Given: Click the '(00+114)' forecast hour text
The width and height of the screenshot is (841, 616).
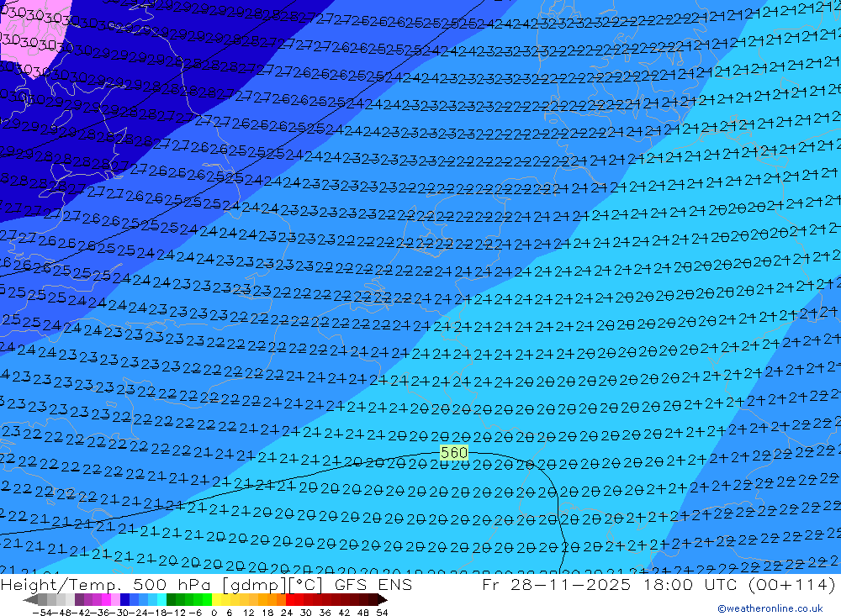Looking at the screenshot, I should point(791,584).
